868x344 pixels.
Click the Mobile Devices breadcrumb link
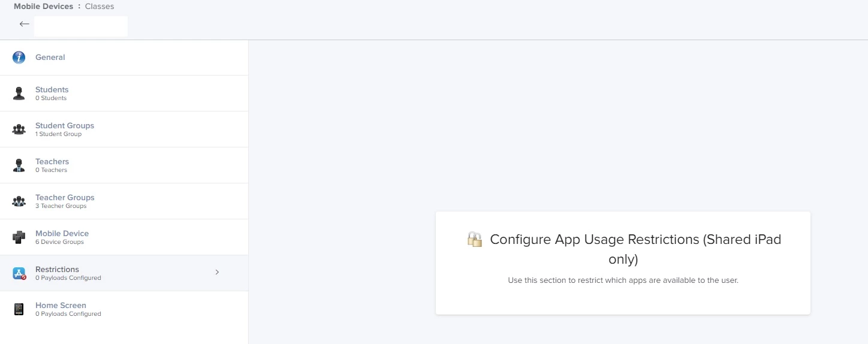(43, 7)
